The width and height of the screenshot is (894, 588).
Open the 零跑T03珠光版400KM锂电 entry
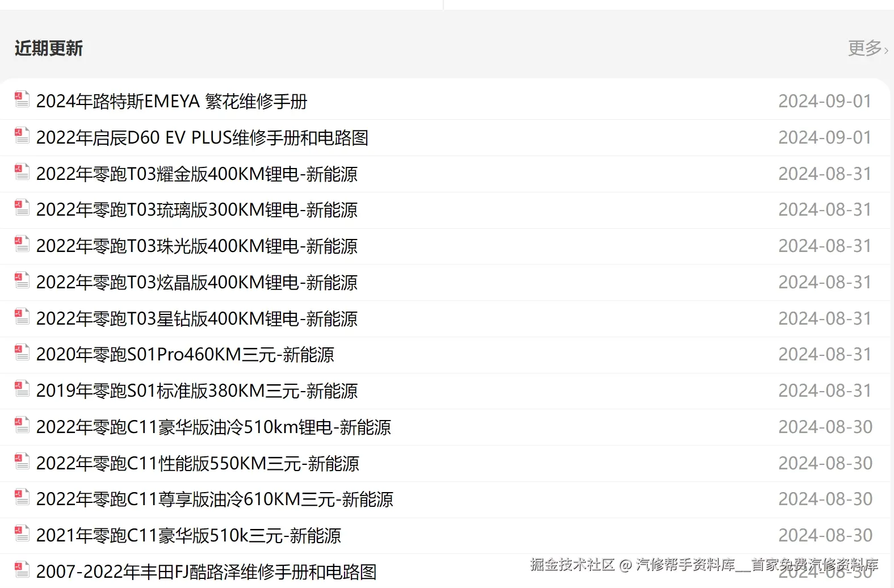click(x=197, y=246)
